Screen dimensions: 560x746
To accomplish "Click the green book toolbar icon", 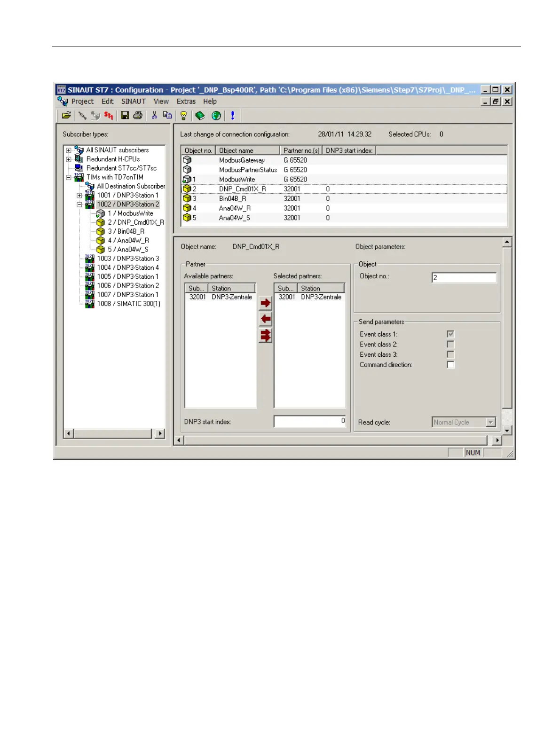I will [x=200, y=115].
